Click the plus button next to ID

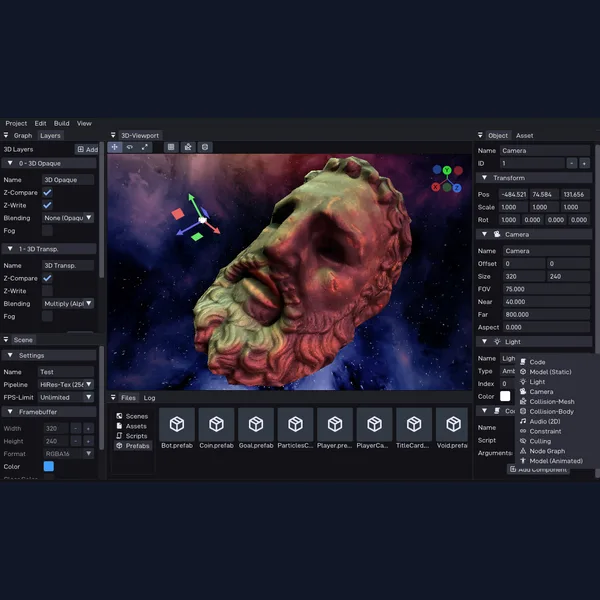tap(584, 163)
